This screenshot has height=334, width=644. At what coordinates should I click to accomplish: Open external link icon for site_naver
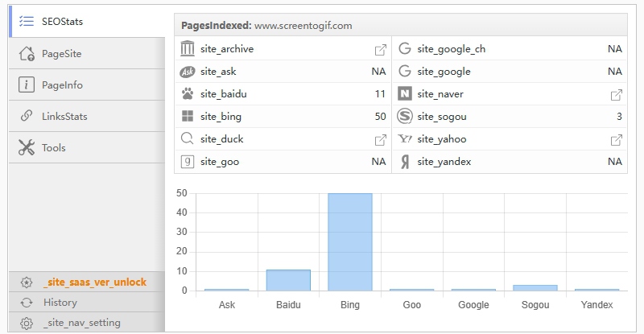(x=617, y=95)
